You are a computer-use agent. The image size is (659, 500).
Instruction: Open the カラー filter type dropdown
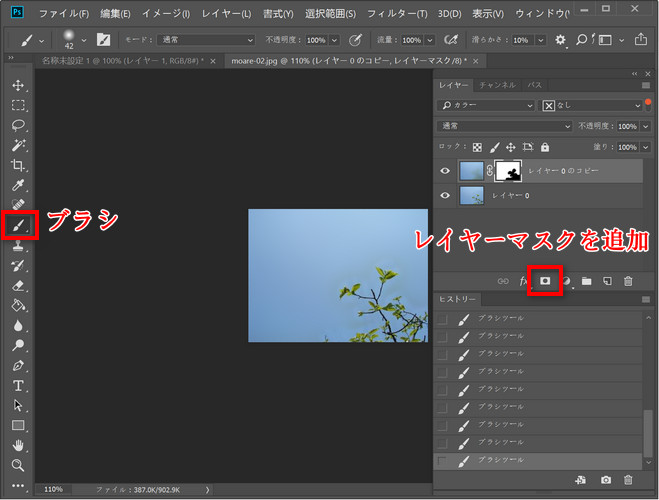486,105
